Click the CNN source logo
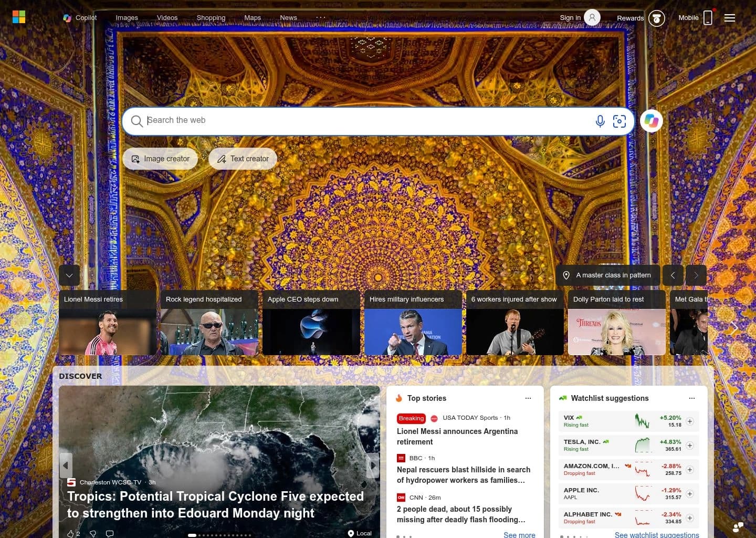This screenshot has height=538, width=756. tap(401, 498)
